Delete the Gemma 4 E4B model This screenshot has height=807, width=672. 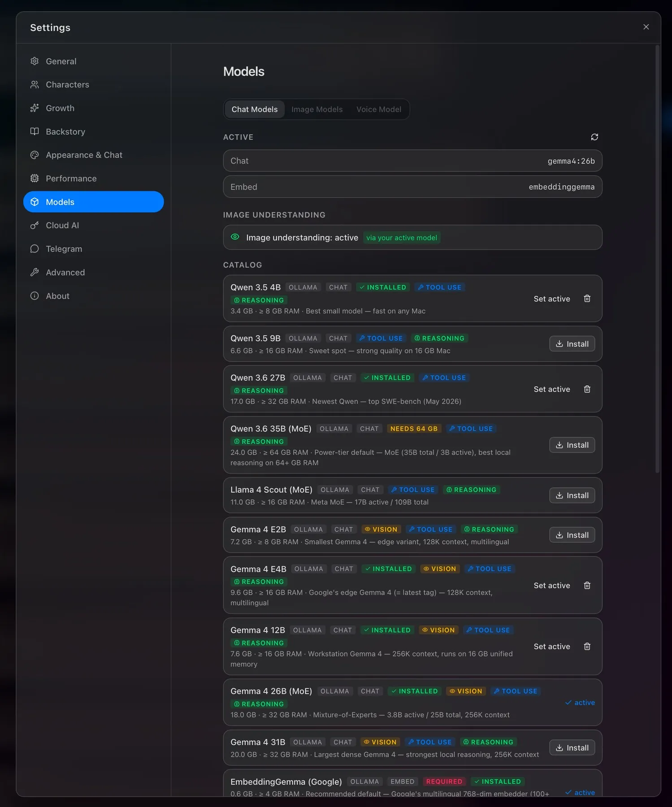tap(587, 586)
